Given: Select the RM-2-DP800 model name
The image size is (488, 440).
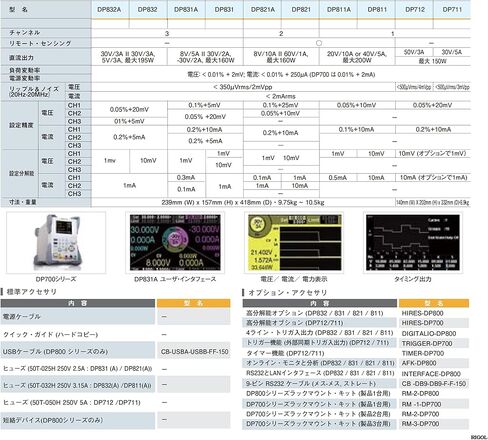Looking at the screenshot, I should (x=420, y=394).
